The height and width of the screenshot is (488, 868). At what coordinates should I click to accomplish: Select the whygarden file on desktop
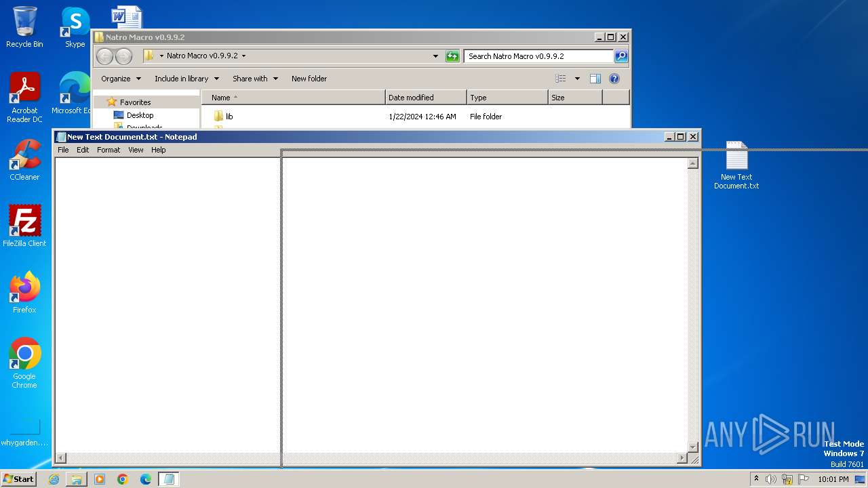pos(24,434)
